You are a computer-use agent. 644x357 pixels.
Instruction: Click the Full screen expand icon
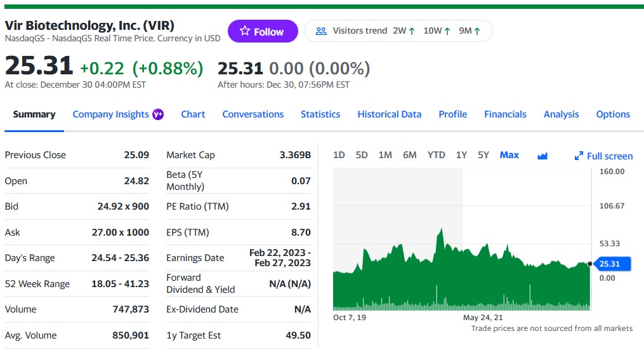coord(578,156)
